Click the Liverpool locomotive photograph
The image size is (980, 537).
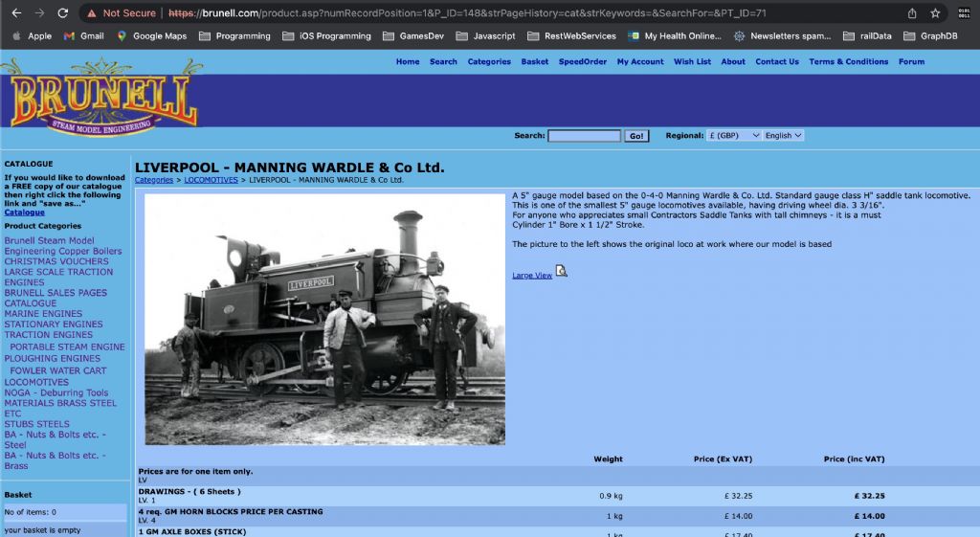[x=325, y=320]
